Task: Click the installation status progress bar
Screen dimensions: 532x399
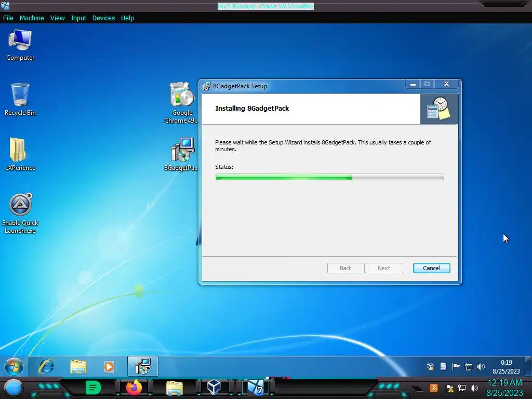Action: click(329, 177)
